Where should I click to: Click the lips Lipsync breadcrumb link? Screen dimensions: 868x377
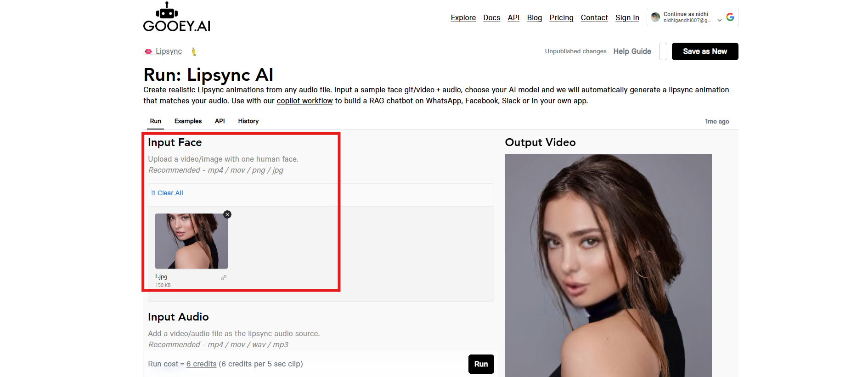point(163,51)
